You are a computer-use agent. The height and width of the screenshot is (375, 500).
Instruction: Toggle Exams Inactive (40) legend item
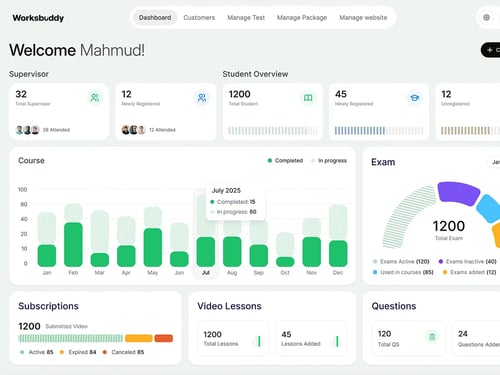467,262
